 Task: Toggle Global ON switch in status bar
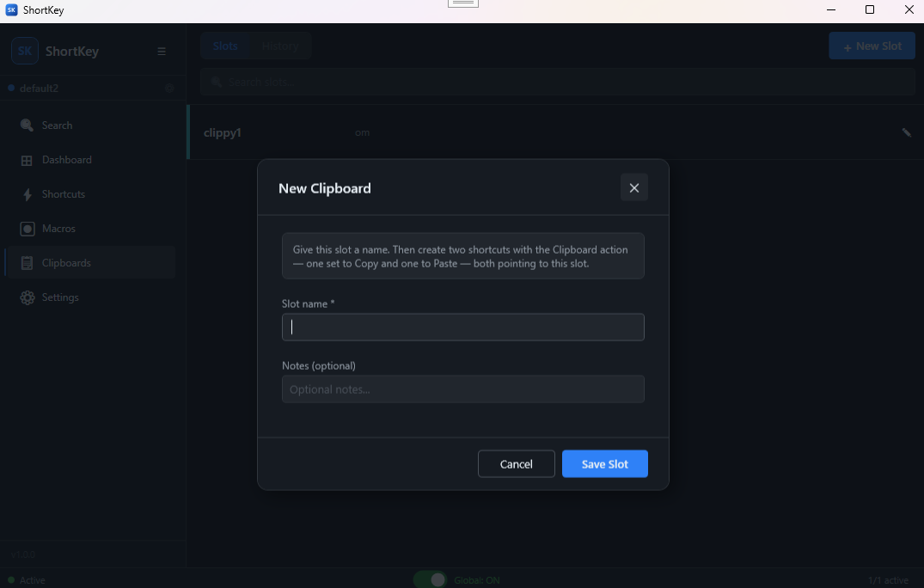(430, 579)
